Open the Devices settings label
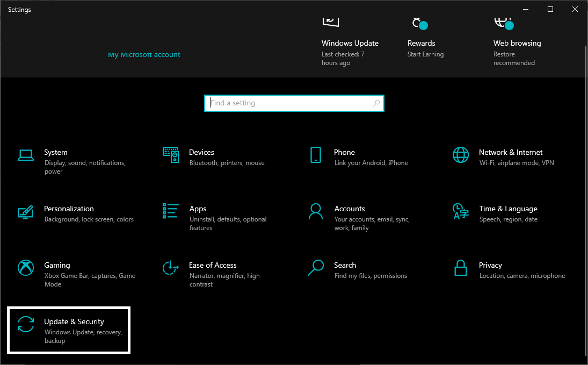This screenshot has height=365, width=588. 201,152
